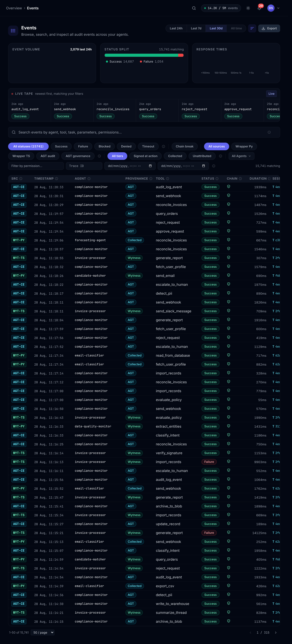Toggle the light/dark theme sun icon

coord(248,8)
